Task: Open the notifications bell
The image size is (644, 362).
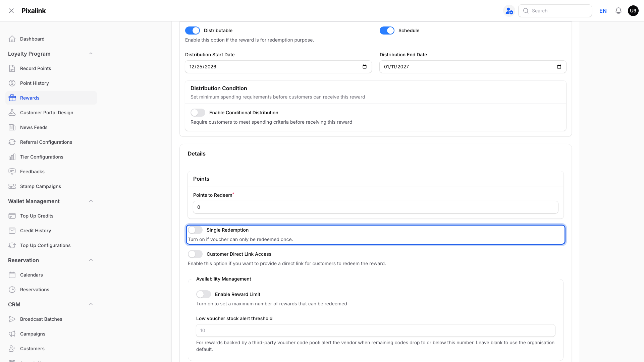Action: point(619,11)
